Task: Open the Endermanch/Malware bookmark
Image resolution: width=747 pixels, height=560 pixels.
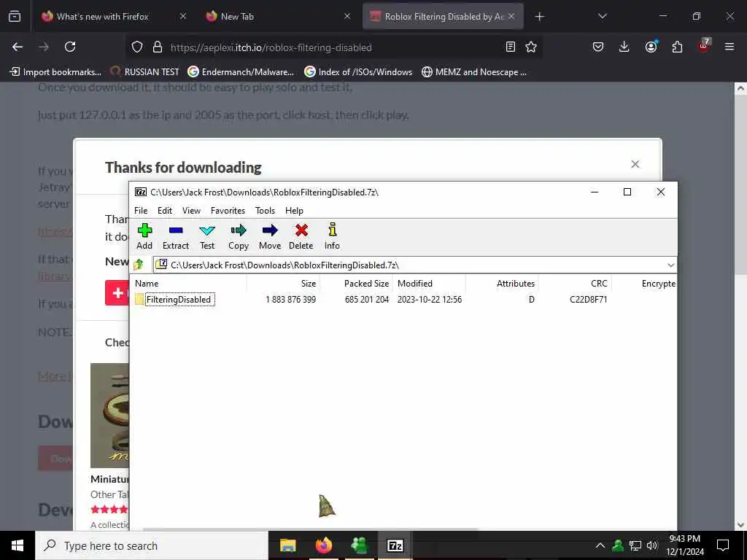Action: [241, 72]
